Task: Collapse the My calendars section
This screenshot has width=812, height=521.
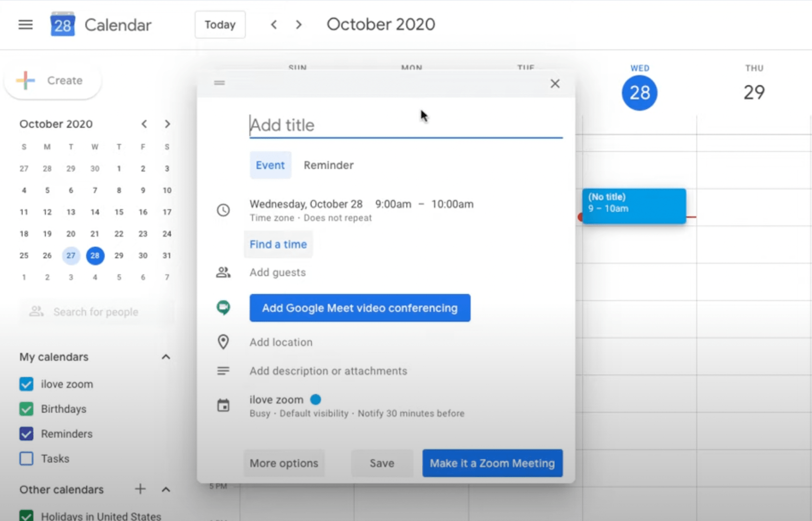Action: [165, 356]
